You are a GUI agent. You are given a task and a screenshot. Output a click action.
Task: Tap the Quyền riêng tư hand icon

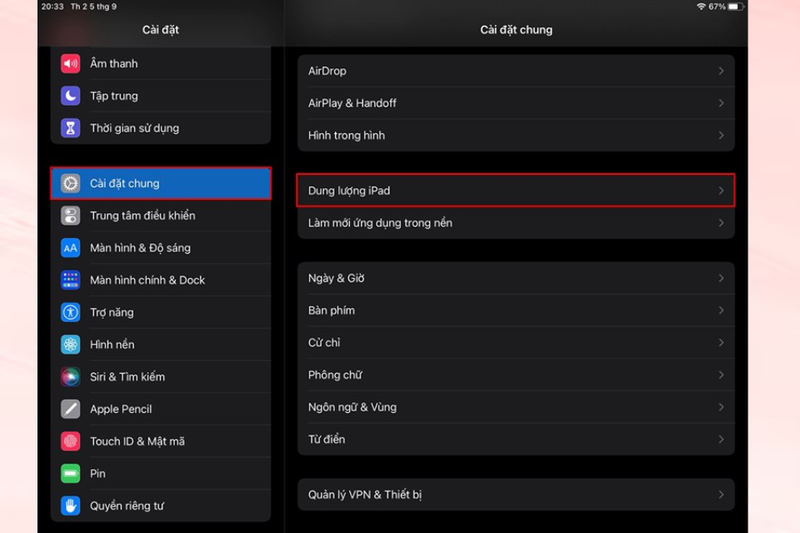[70, 505]
